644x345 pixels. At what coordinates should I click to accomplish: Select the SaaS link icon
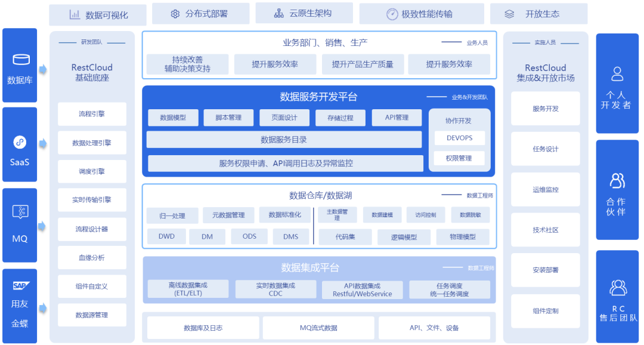point(20,142)
